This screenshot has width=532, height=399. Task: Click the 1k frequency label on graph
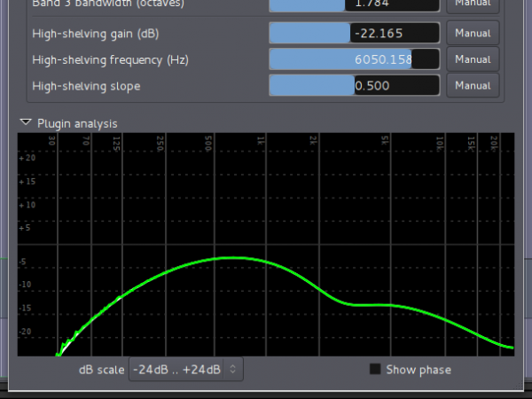coord(261,141)
